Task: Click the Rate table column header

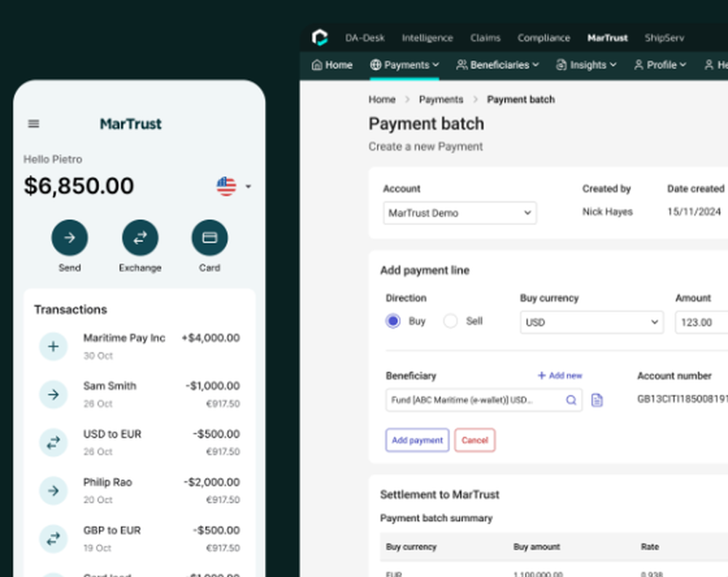Action: pos(650,547)
